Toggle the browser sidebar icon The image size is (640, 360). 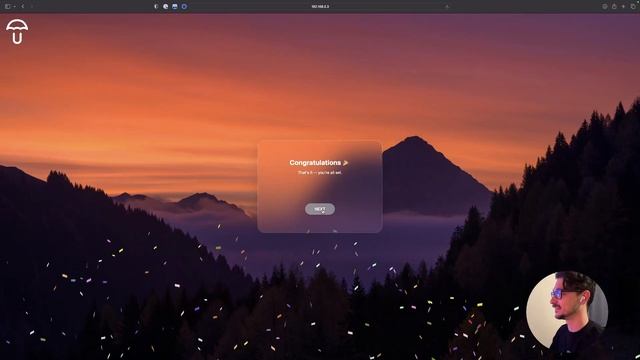(x=8, y=7)
